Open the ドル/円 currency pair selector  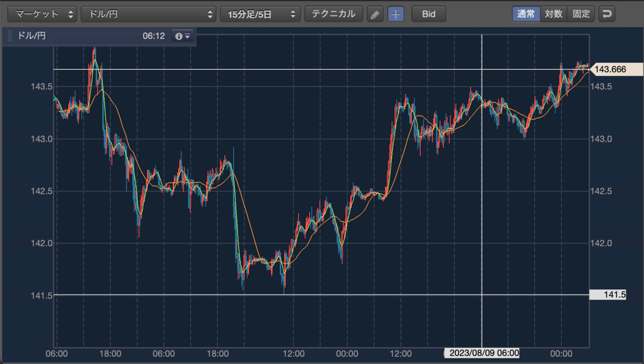point(149,14)
